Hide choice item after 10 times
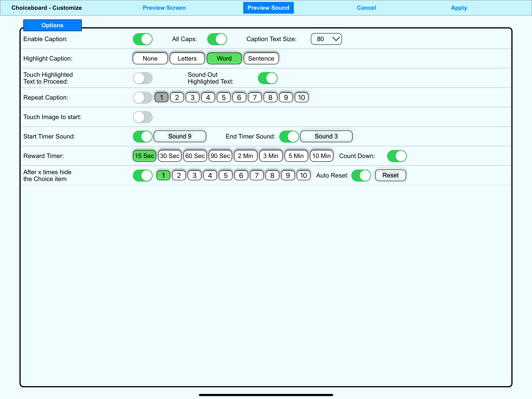Image resolution: width=532 pixels, height=399 pixels. point(304,175)
